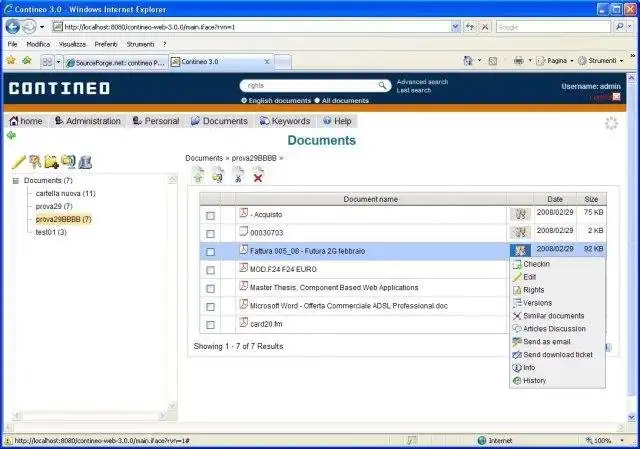Open actions icon for Acquisto document

pos(520,214)
